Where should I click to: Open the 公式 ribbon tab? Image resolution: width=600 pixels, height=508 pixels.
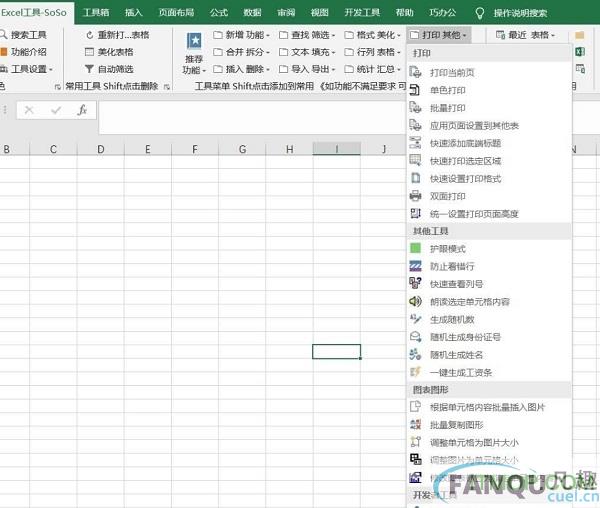pyautogui.click(x=219, y=13)
